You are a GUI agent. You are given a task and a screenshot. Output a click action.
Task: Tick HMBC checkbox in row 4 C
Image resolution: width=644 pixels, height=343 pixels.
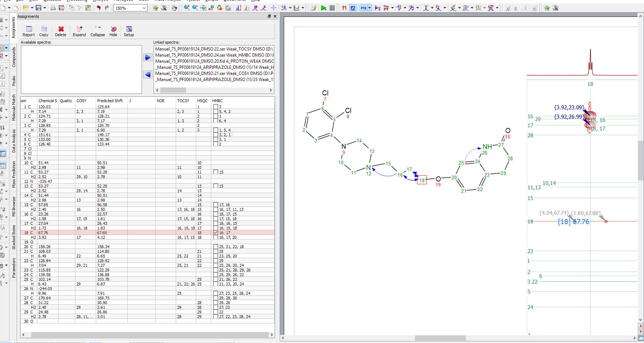(216, 135)
